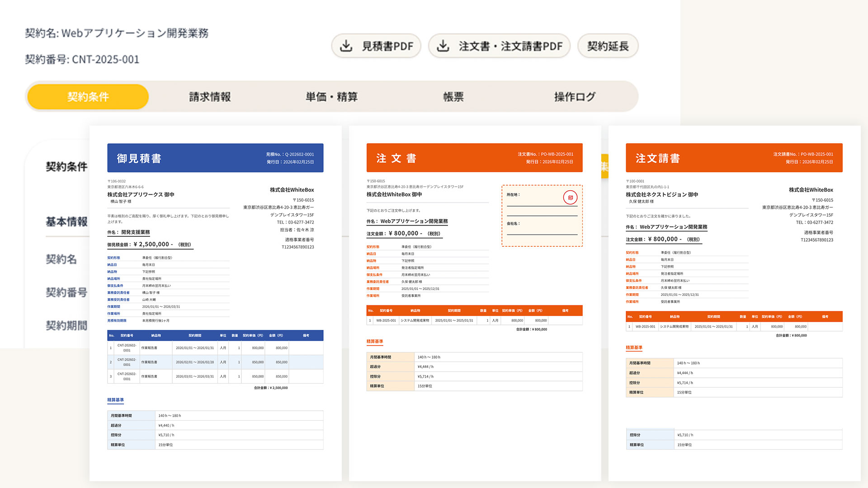Go to the 帳票 tab
Viewport: 868px width, 488px height.
[453, 97]
